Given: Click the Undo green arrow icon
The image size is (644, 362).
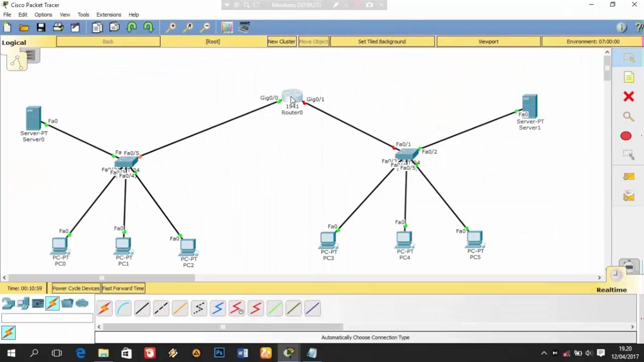Looking at the screenshot, I should coord(132,28).
